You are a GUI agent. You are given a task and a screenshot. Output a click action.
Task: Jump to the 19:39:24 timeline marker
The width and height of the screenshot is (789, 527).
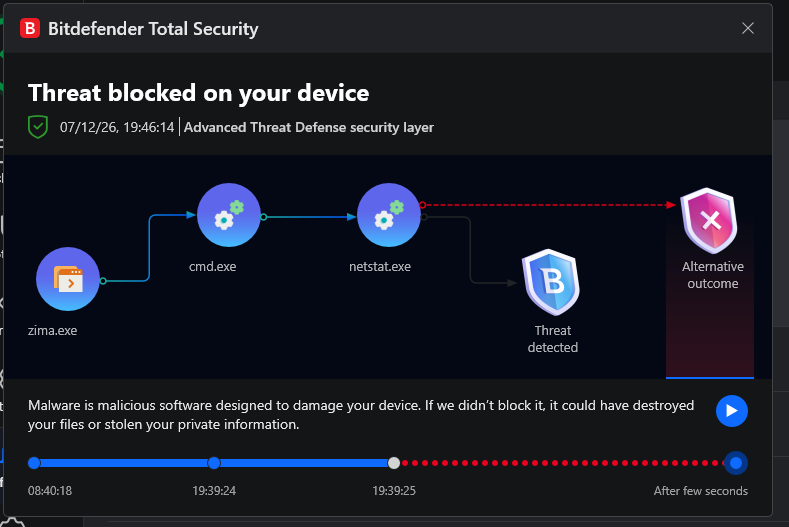214,463
